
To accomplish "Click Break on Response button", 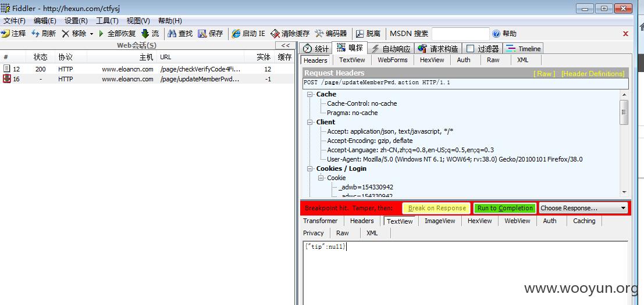I will coord(437,208).
